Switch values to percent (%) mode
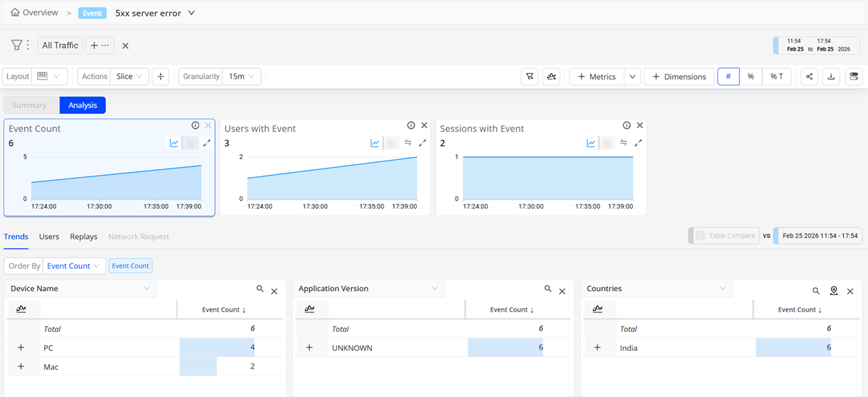868x397 pixels. (751, 77)
